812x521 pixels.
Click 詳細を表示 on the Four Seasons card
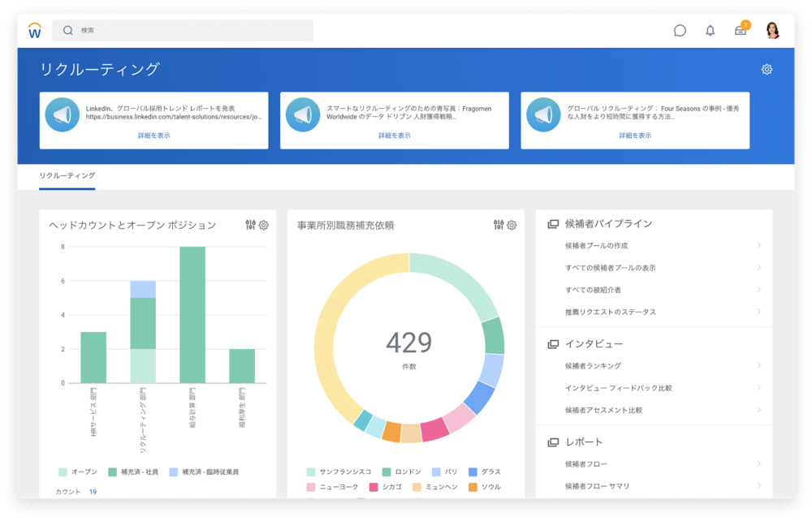pyautogui.click(x=635, y=136)
